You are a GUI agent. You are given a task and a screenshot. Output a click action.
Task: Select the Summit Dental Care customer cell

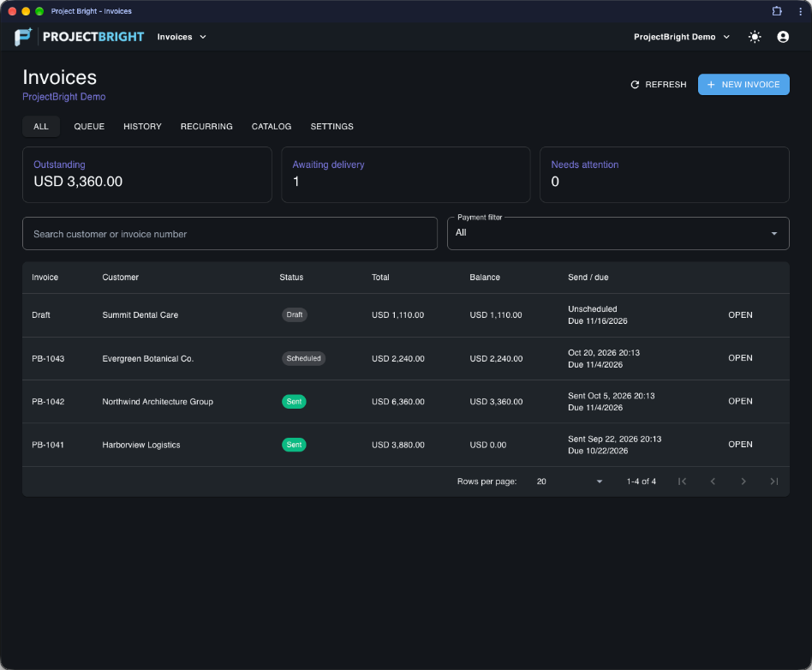click(140, 315)
